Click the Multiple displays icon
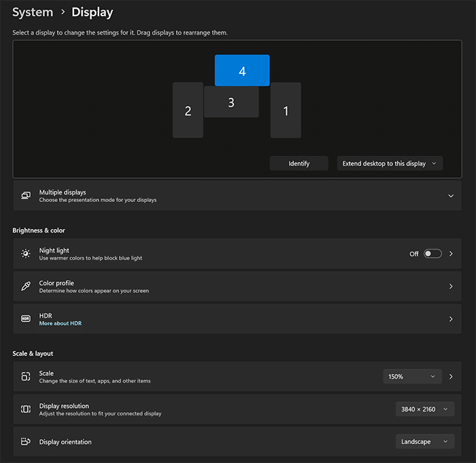The height and width of the screenshot is (463, 476). click(x=26, y=196)
